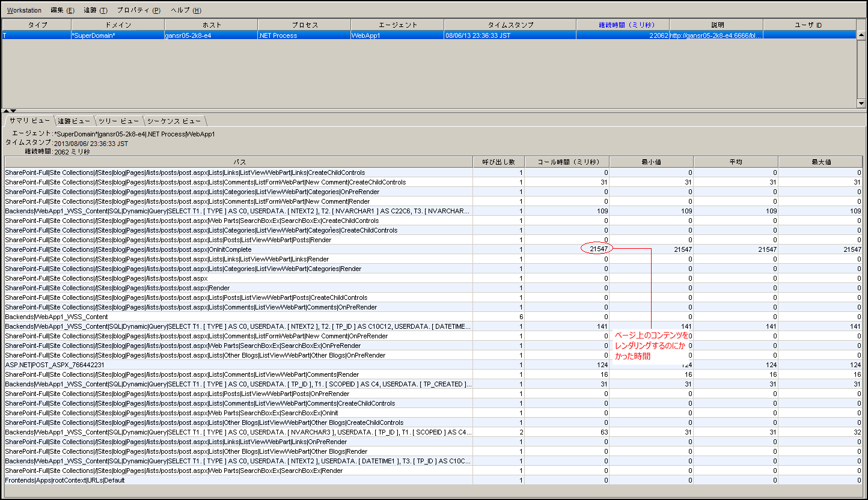The image size is (868, 500).
Task: Open the ヘルプ (H) menu
Action: click(186, 10)
